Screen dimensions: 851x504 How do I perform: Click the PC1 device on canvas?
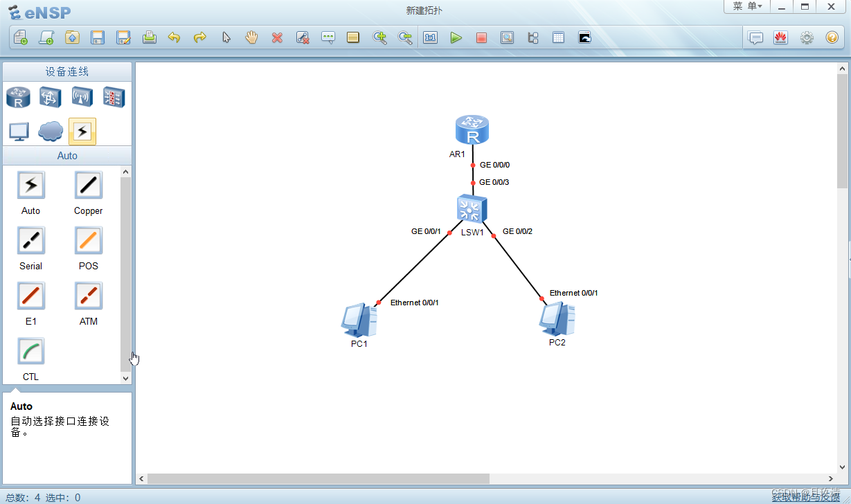coord(359,320)
